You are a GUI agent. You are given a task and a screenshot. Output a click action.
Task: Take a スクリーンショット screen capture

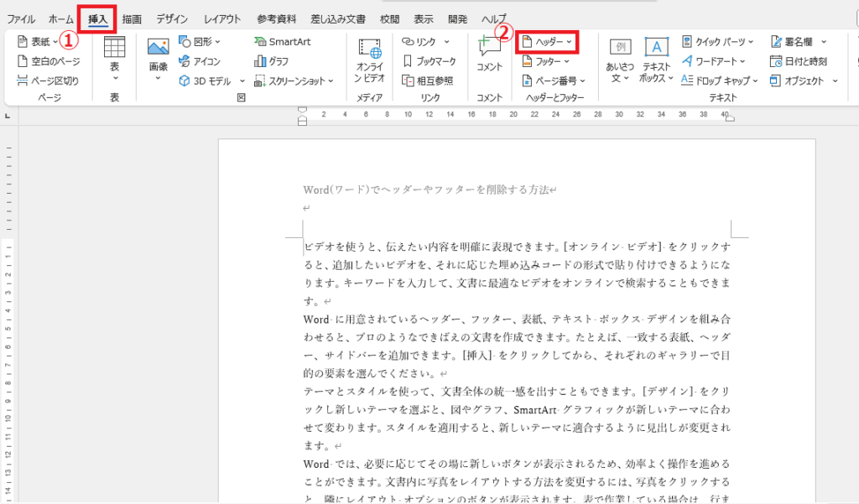click(294, 81)
